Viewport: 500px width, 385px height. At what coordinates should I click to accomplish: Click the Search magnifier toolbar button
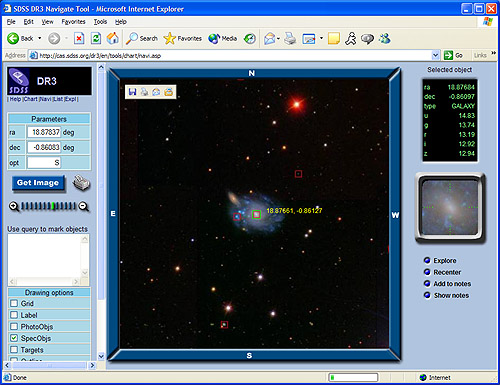pyautogui.click(x=141, y=39)
